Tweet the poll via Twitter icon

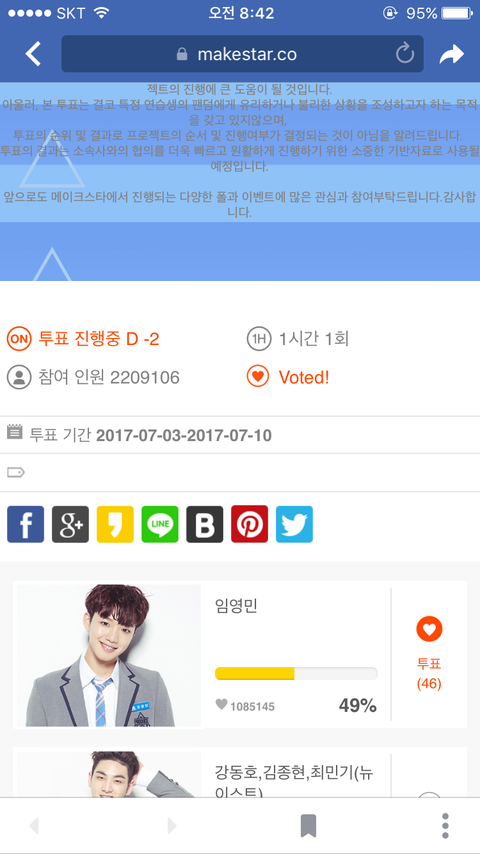click(x=294, y=524)
